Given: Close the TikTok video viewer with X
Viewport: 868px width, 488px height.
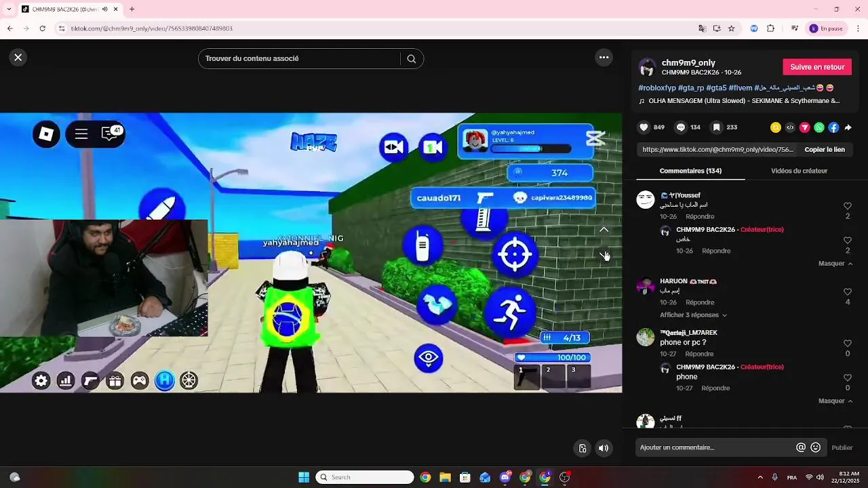Looking at the screenshot, I should 18,58.
